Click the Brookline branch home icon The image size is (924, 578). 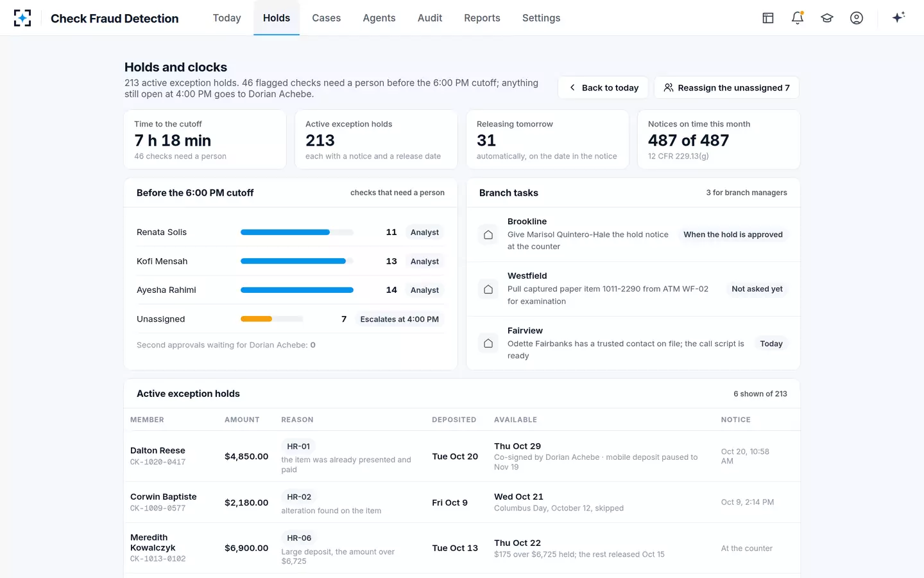[x=488, y=235]
